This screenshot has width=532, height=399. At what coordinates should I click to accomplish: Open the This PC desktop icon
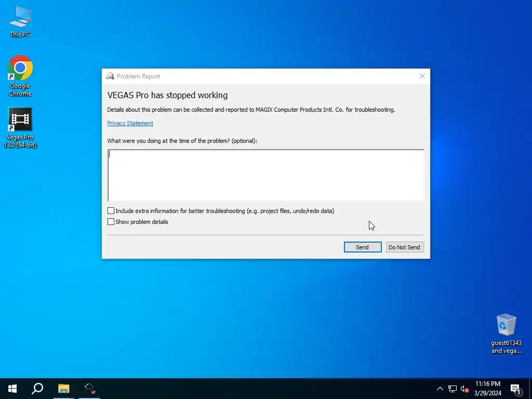20,21
